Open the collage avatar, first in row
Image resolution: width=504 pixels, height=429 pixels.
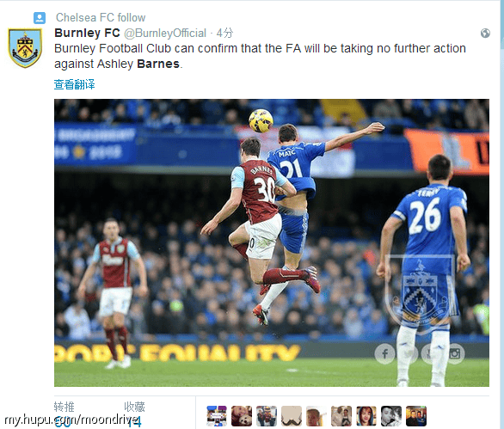217,416
